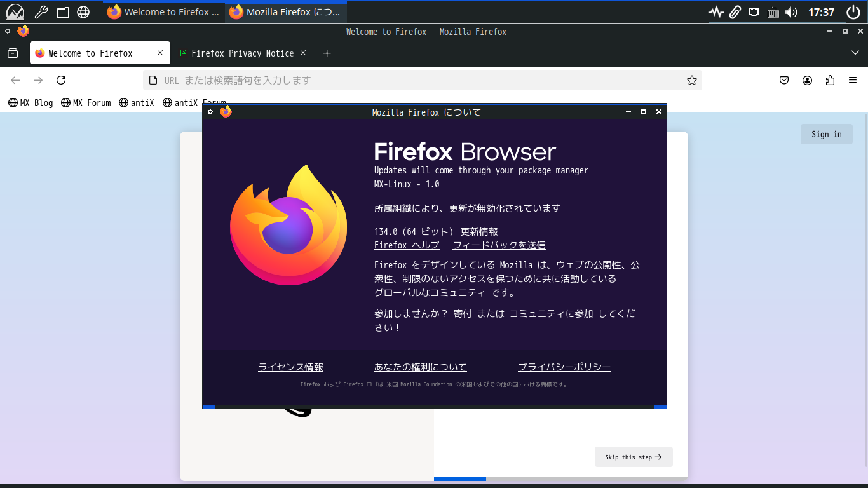The image size is (868, 488).
Task: Go forward one page in Firefox
Action: click(x=38, y=80)
